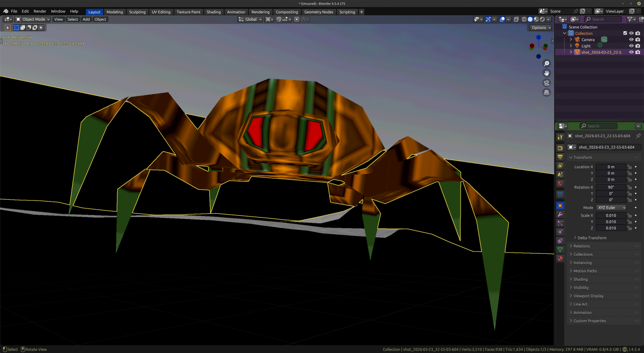Click the Properties editor search field
The image size is (644, 353).
pyautogui.click(x=599, y=126)
